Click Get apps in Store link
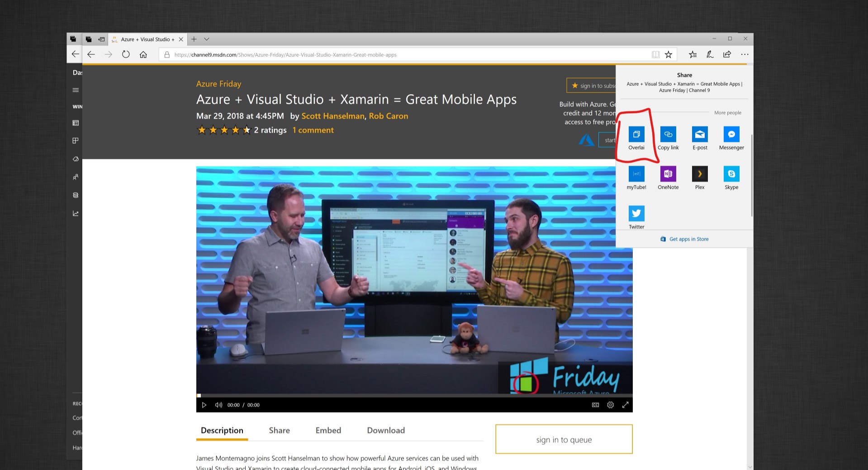The height and width of the screenshot is (470, 868). click(x=684, y=239)
